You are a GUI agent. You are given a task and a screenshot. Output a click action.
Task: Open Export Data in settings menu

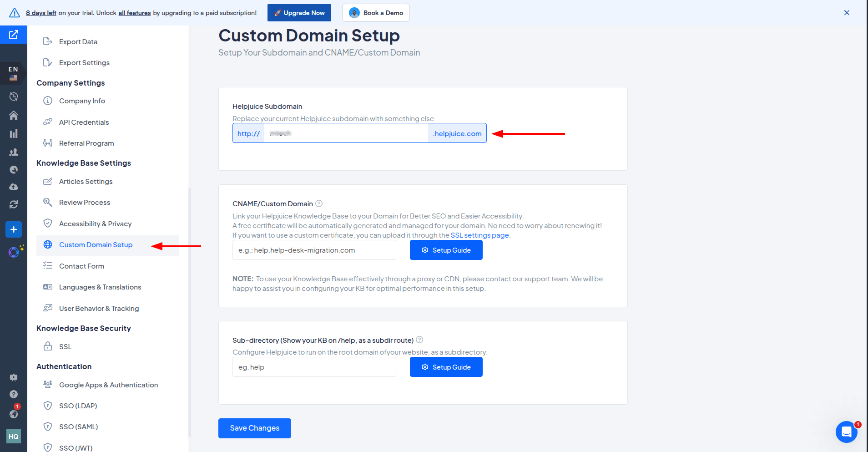coord(108,41)
